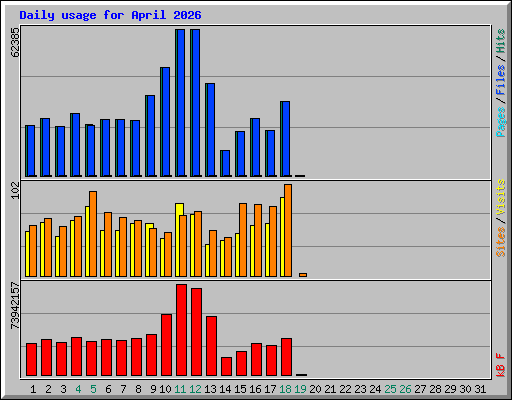Click the orange sites bar for day 15

coord(243,240)
